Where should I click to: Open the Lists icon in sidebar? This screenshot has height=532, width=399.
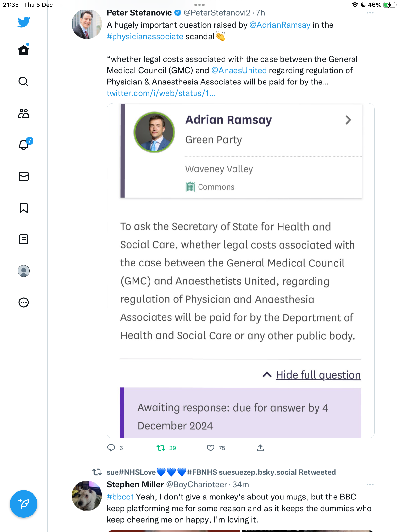24,239
